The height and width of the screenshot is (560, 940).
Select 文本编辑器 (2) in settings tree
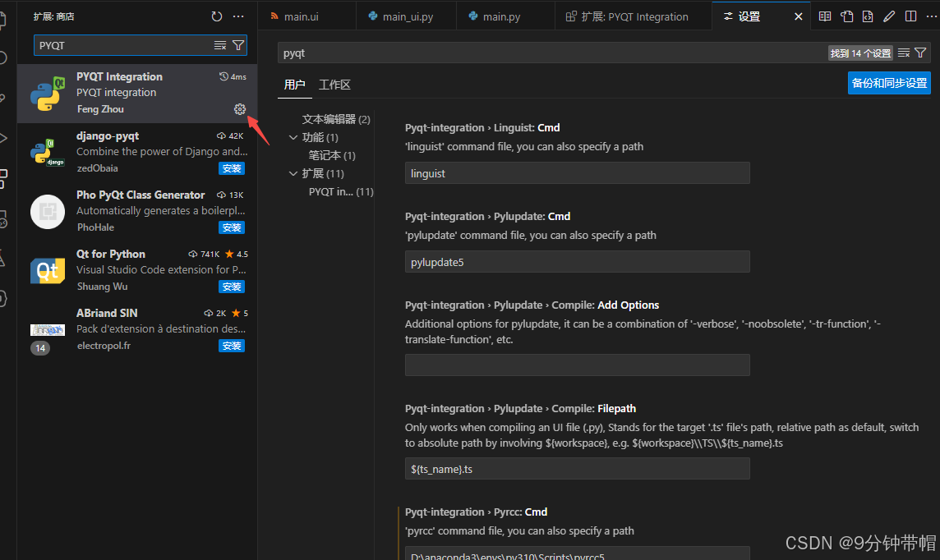coord(336,119)
